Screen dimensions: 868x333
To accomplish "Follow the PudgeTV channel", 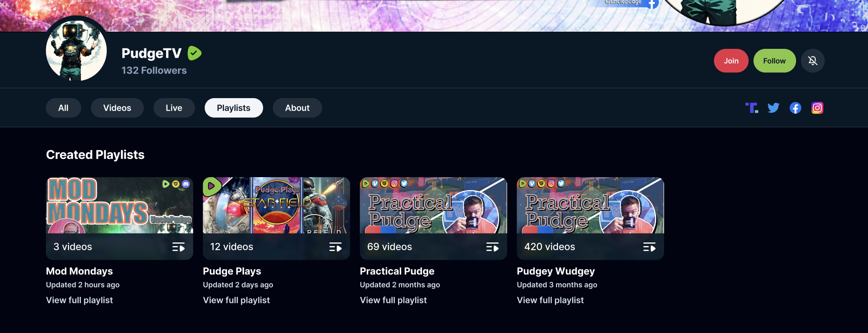I will click(775, 61).
